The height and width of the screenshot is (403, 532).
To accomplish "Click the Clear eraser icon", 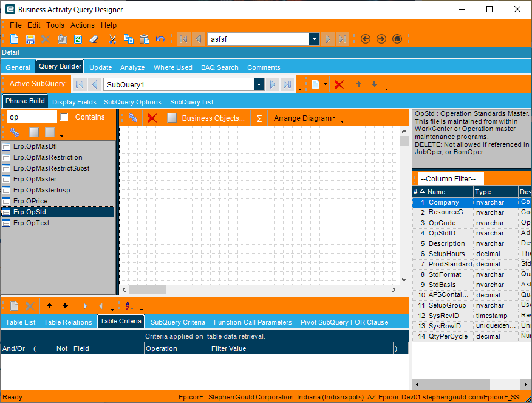I will (94, 39).
